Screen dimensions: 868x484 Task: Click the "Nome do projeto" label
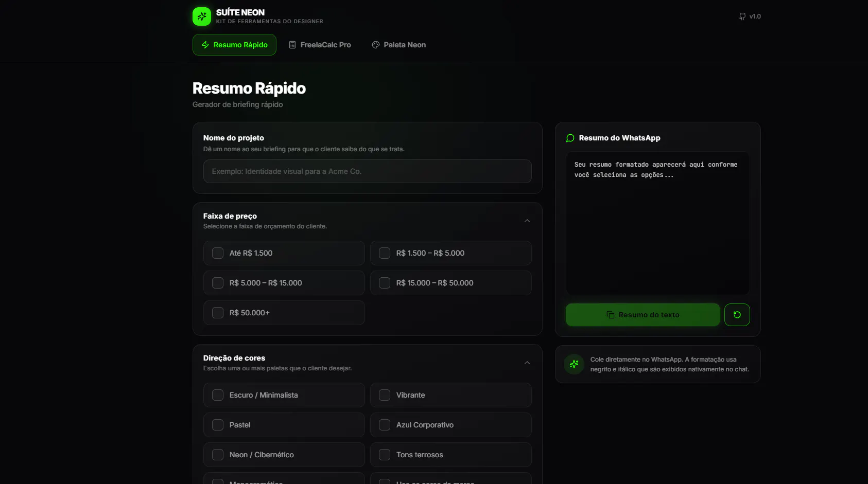click(x=234, y=138)
